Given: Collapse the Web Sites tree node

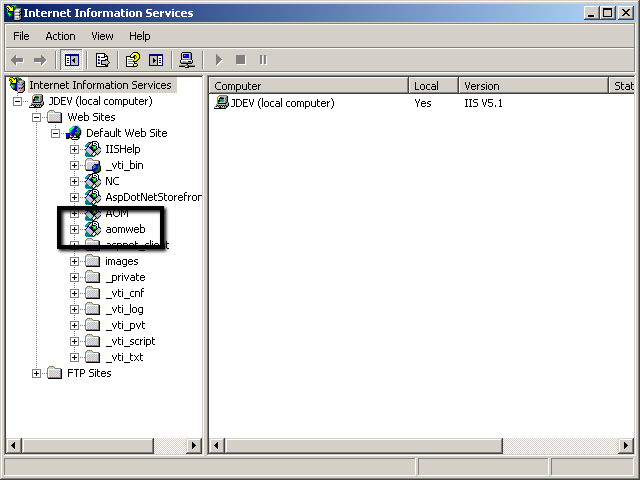Looking at the screenshot, I should (37, 117).
